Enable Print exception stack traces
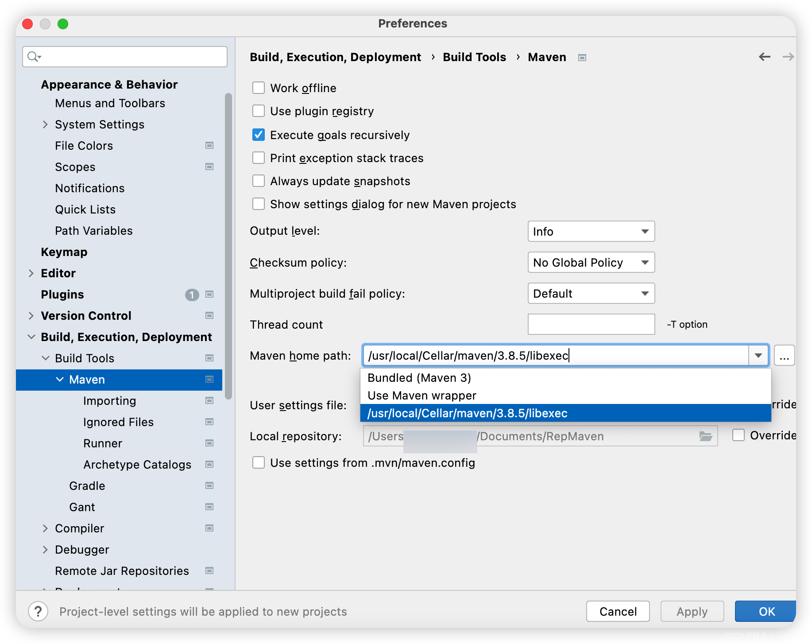The image size is (812, 644). tap(259, 158)
